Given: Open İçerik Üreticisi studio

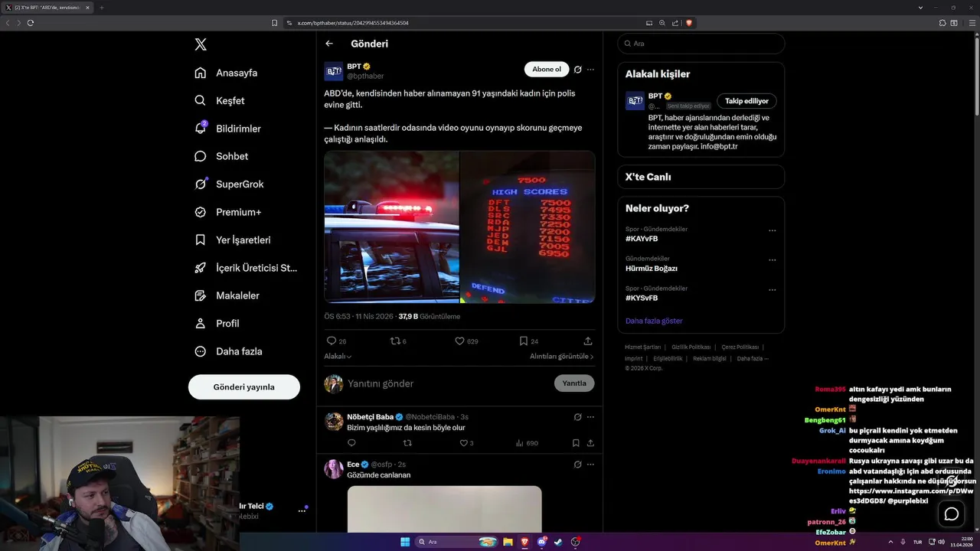Looking at the screenshot, I should (x=246, y=268).
